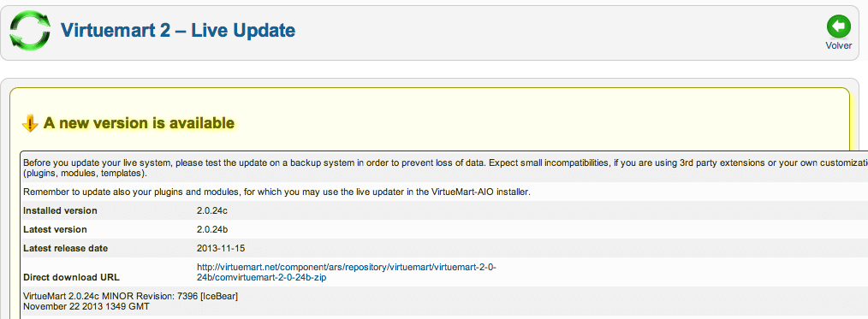
Task: Click the green Live Update refresh icon
Action: pyautogui.click(x=30, y=31)
